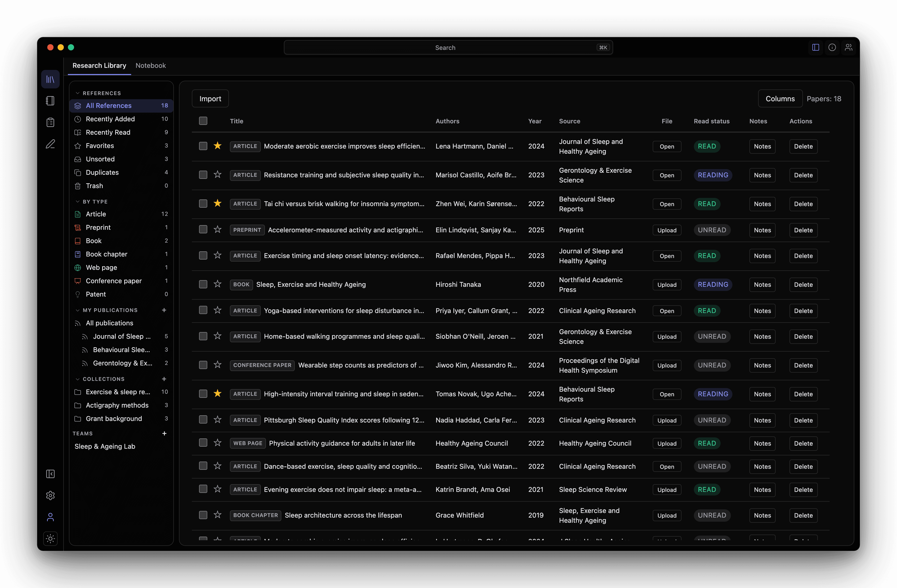Collapse the By Type section
897x588 pixels.
click(77, 201)
